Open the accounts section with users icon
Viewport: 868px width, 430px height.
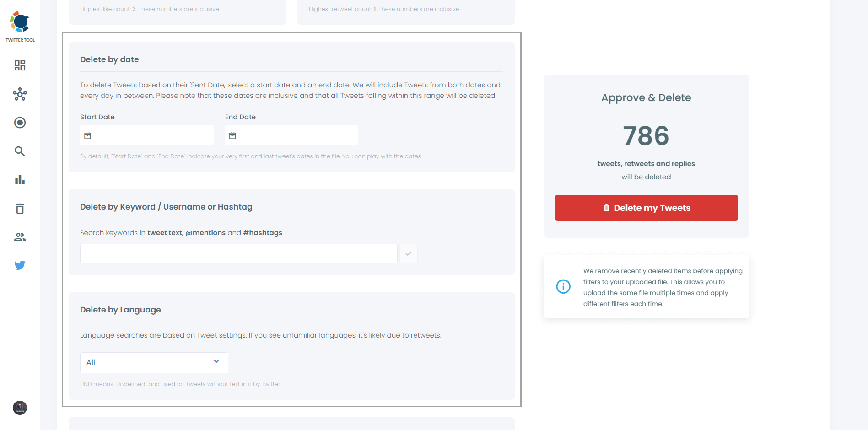[x=20, y=236]
